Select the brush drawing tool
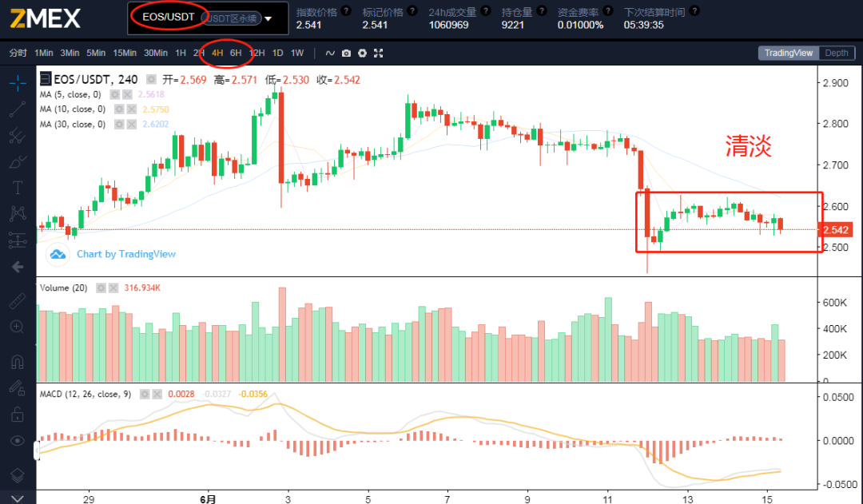863x504 pixels. tap(17, 162)
